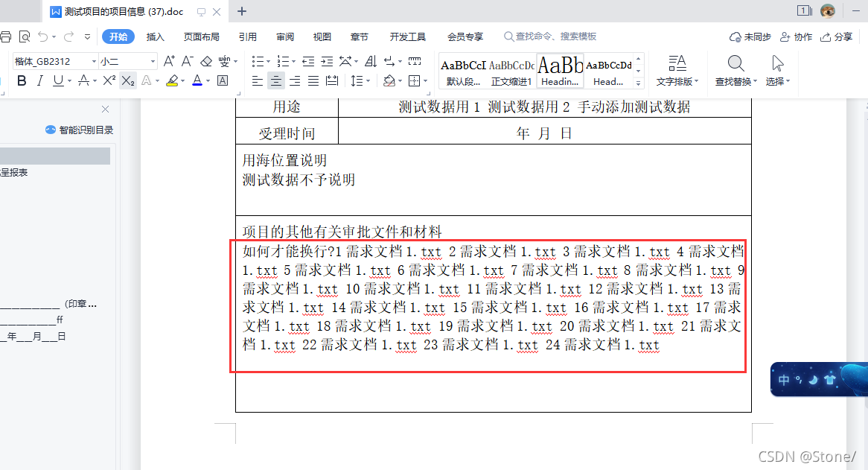Apply superscript formatting
The width and height of the screenshot is (868, 470).
[108, 80]
